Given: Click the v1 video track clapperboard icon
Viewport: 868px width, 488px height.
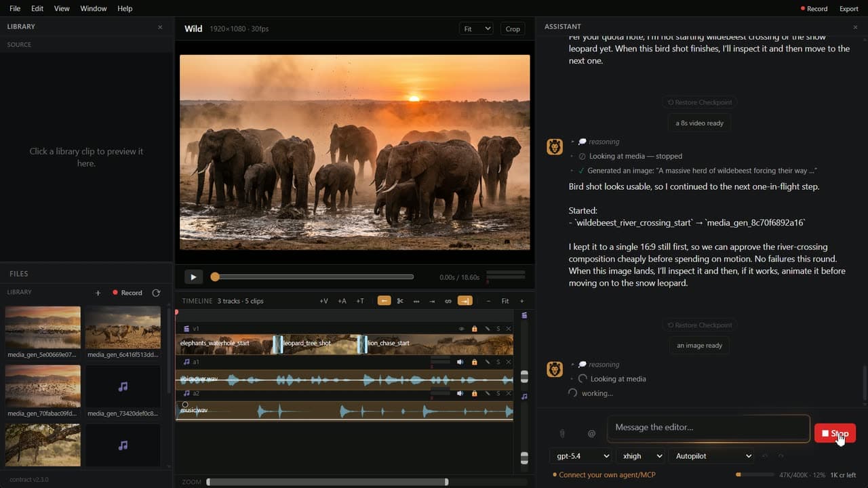Looking at the screenshot, I should click(x=186, y=329).
